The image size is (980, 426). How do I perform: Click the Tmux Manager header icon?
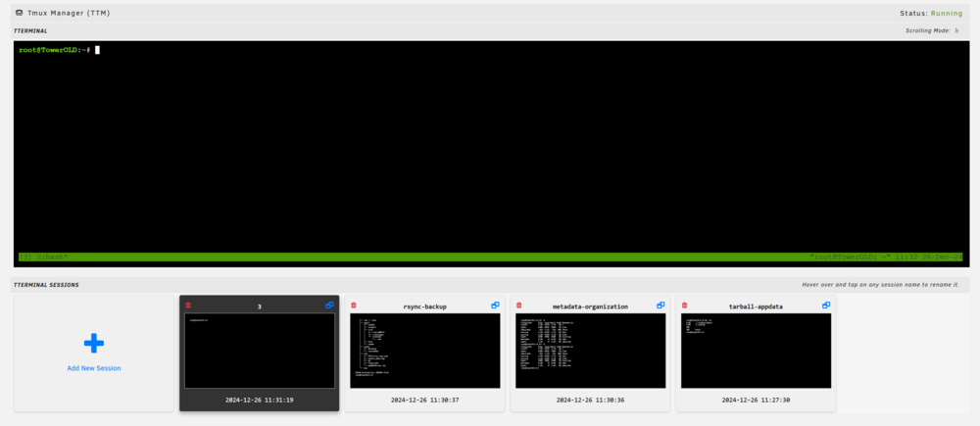point(19,13)
